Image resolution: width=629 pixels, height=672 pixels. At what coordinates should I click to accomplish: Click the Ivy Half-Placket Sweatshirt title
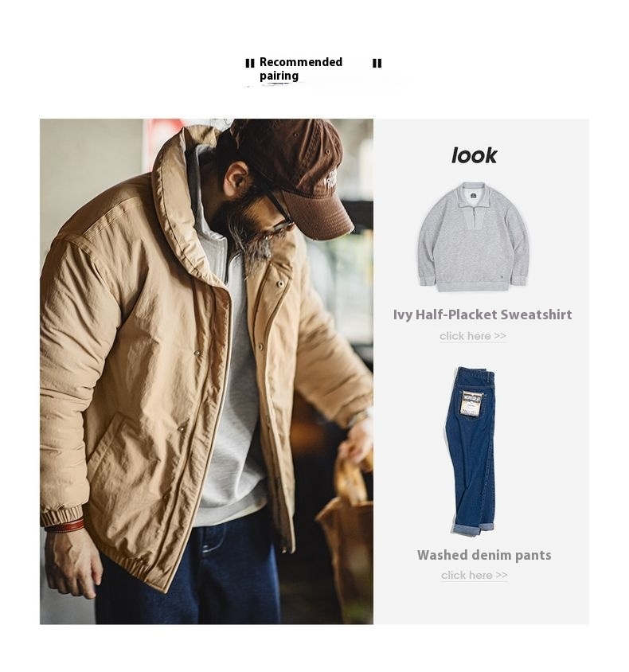pos(482,315)
